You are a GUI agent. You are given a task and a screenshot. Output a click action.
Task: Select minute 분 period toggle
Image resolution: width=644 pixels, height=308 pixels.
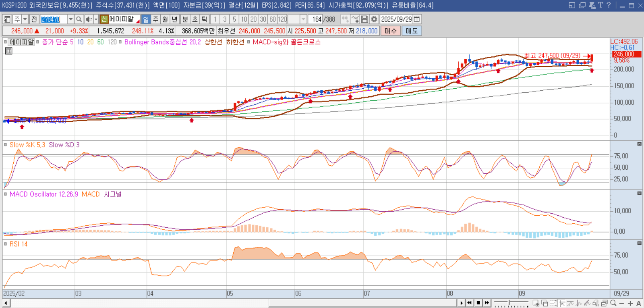[185, 19]
